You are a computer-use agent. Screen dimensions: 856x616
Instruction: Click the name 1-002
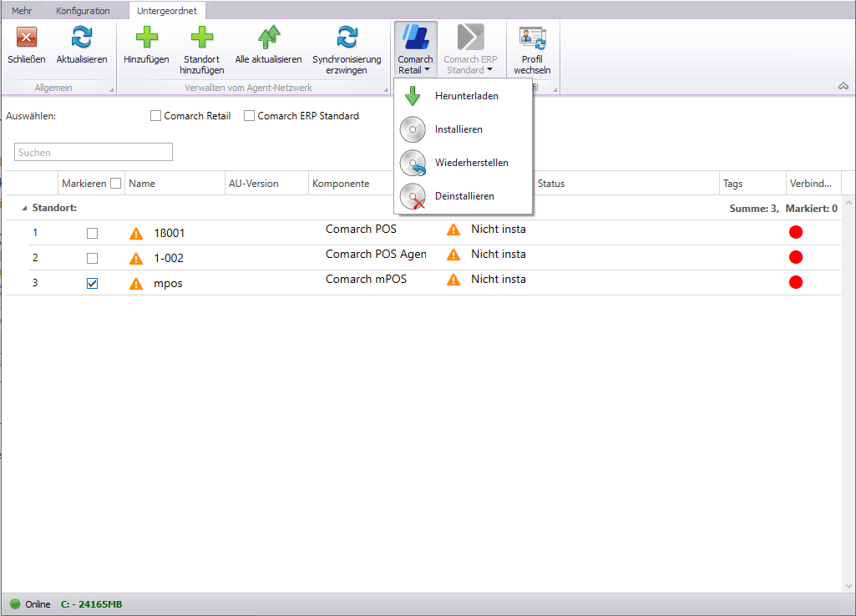(169, 258)
